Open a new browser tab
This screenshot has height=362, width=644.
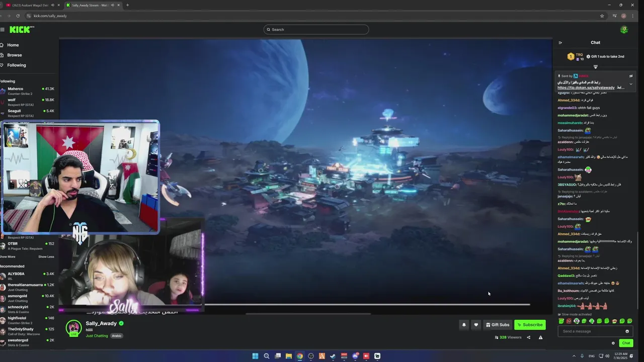127,5
